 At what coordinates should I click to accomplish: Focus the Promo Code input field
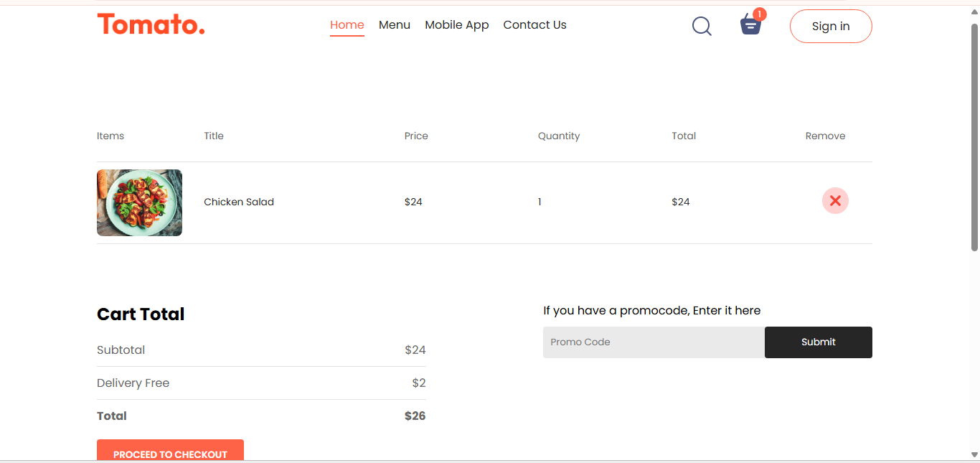tap(653, 342)
